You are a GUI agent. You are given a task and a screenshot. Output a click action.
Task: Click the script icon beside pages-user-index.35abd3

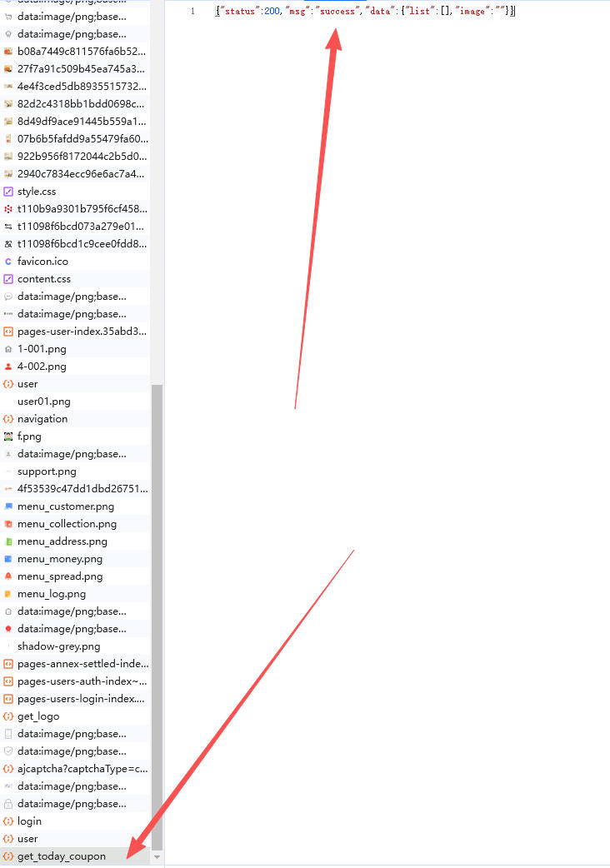8,332
